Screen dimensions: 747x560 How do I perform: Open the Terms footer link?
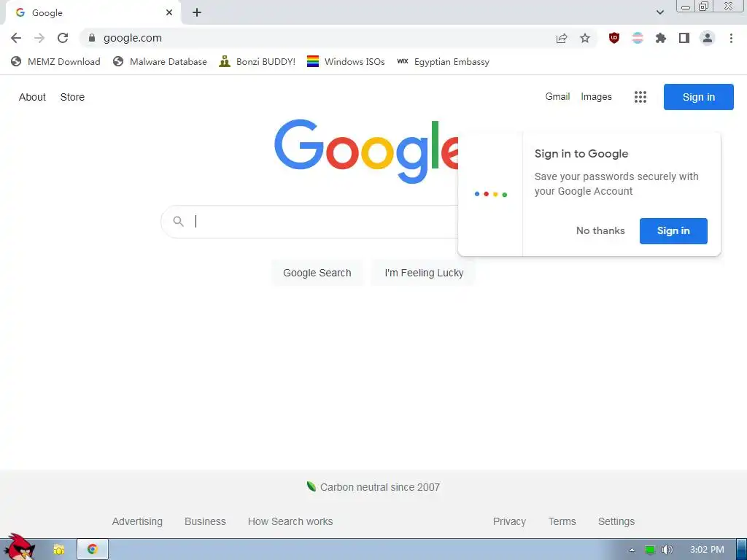[x=562, y=521]
